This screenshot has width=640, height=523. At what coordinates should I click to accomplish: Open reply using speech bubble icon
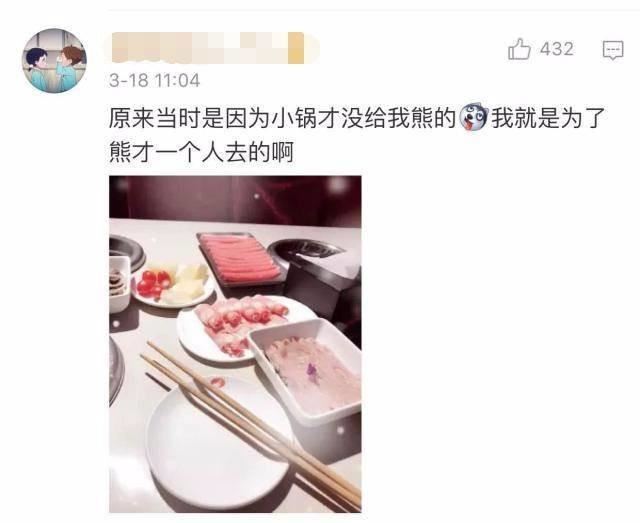coord(613,50)
